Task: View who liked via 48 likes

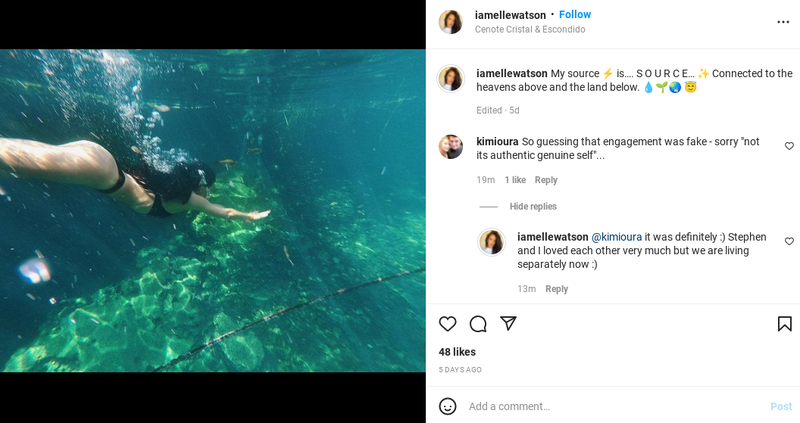Action: (x=457, y=352)
